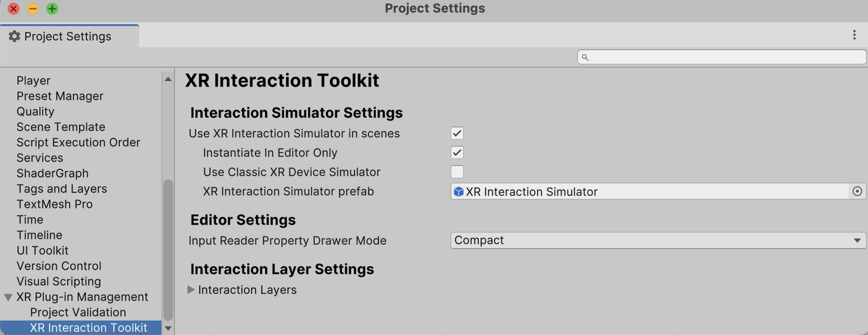
Task: Click the blue prefab cube icon
Action: 459,192
